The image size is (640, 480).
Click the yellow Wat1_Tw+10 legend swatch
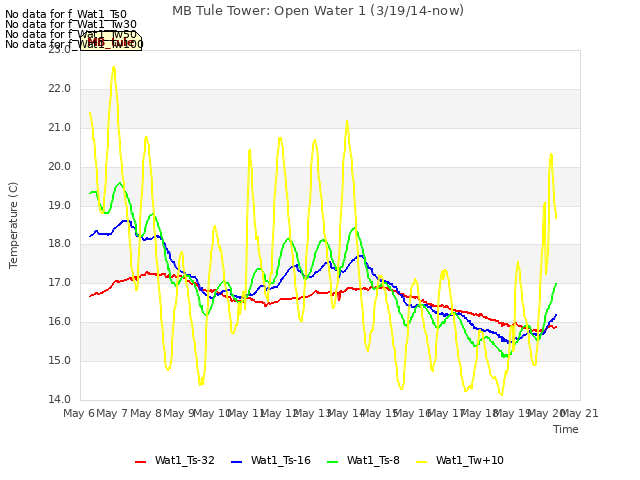pos(421,462)
